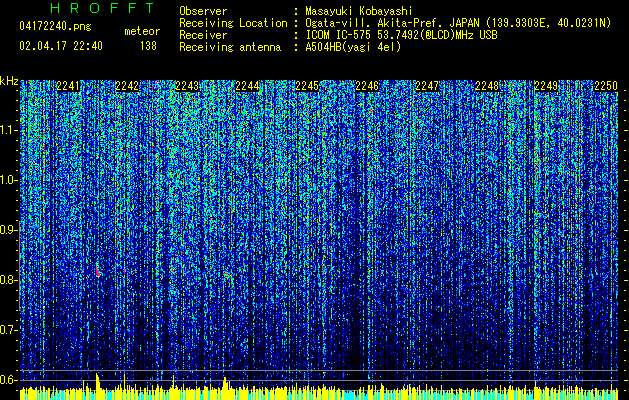
Task: Click the date stamp 02.04.17 22:40
Action: 61,46
